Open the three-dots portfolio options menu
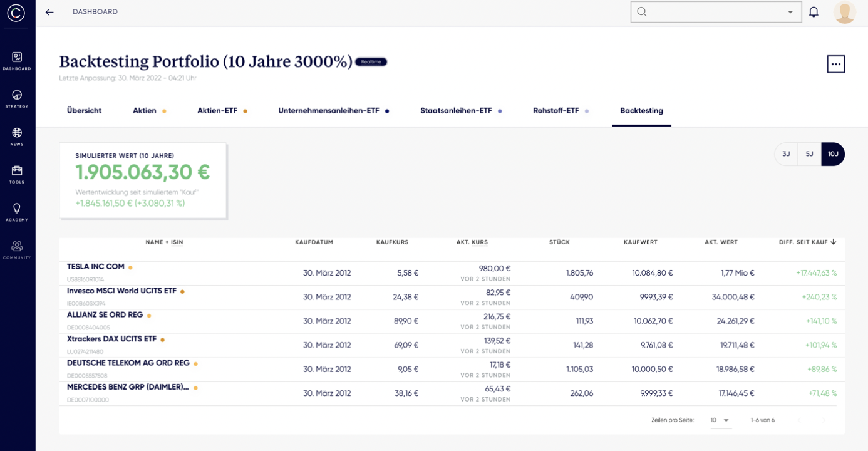This screenshot has width=868, height=451. pyautogui.click(x=836, y=64)
